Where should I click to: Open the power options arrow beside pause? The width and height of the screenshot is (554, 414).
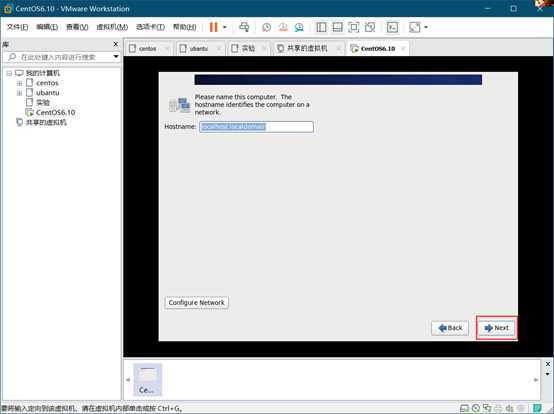pyautogui.click(x=225, y=27)
